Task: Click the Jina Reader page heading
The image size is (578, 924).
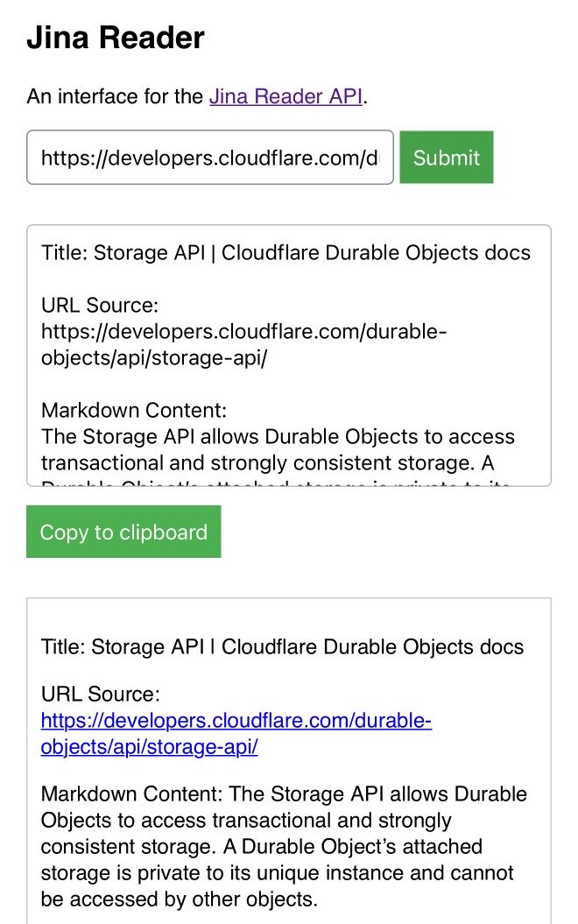Action: pyautogui.click(x=116, y=38)
